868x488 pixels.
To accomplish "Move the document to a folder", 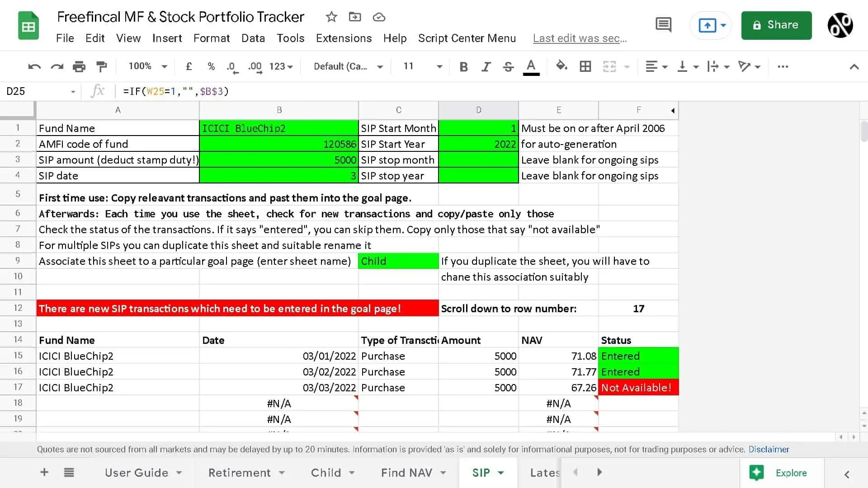I will tap(355, 17).
